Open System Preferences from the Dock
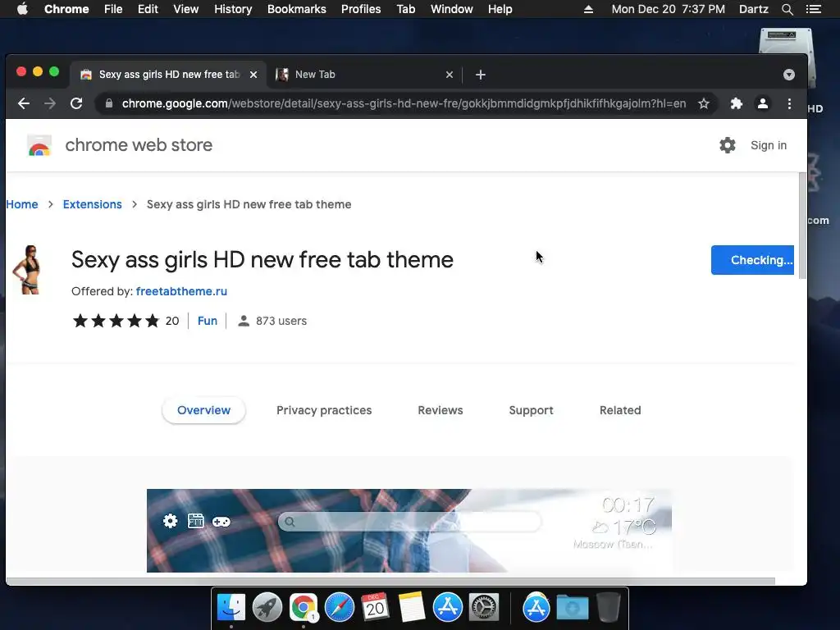 (484, 608)
